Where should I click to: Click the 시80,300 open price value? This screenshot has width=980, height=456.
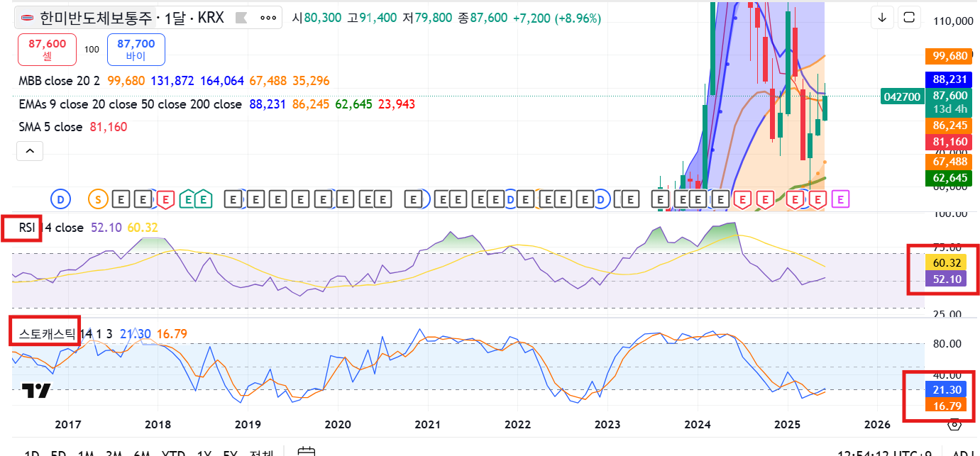pos(316,18)
